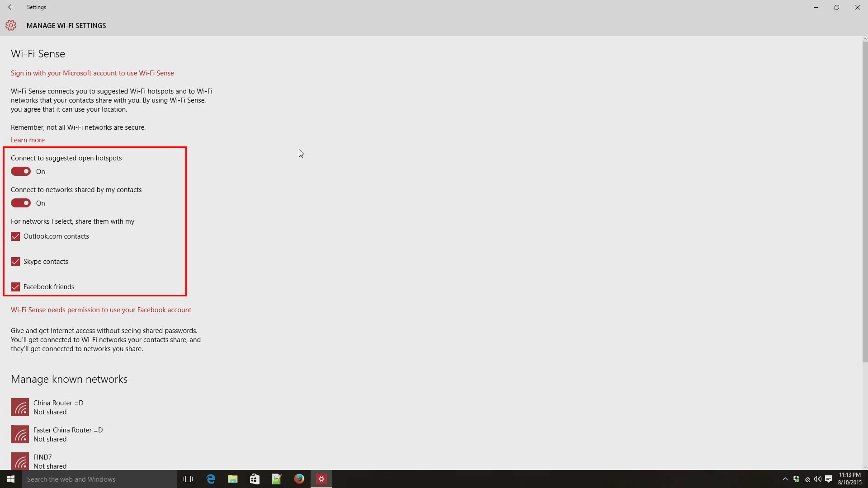The image size is (868, 488).
Task: Open the Action Center notifications icon
Action: (829, 479)
